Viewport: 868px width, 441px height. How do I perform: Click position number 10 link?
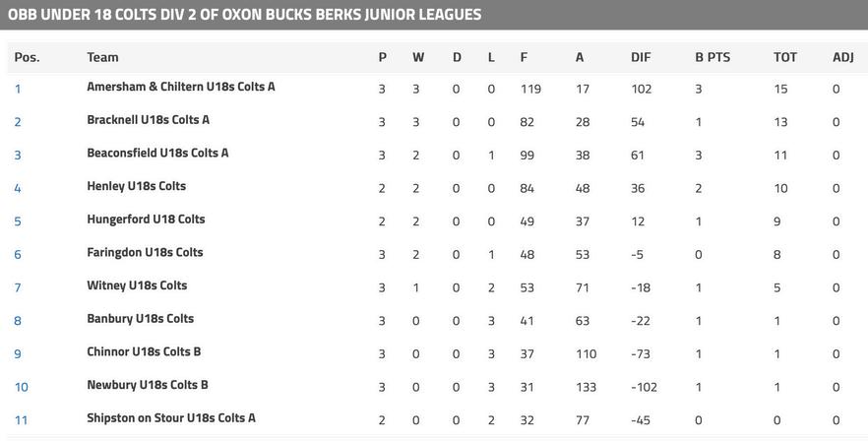click(21, 387)
